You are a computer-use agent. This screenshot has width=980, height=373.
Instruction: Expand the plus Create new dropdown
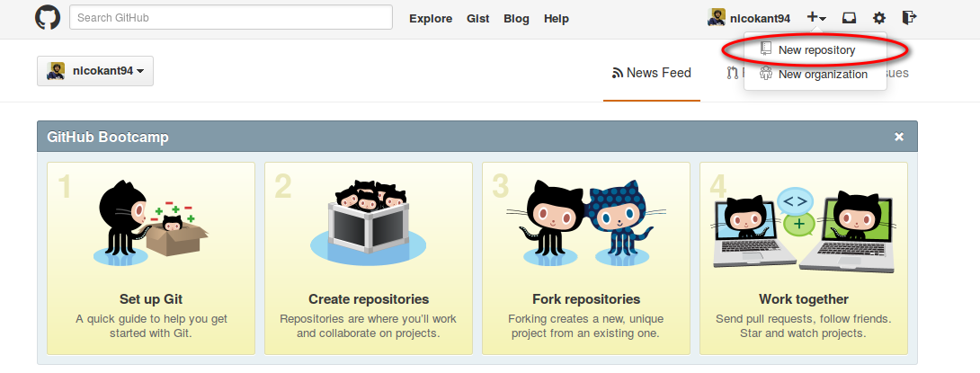(x=816, y=17)
